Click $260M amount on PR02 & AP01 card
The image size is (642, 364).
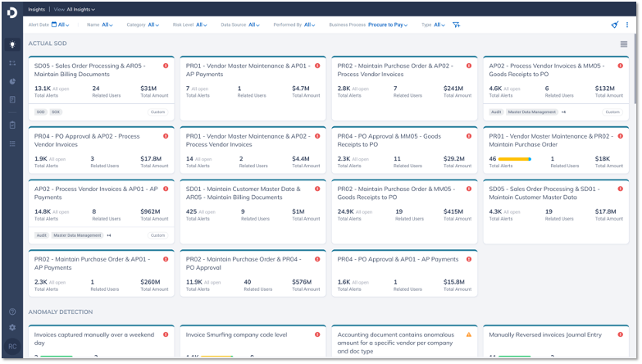[x=150, y=282]
